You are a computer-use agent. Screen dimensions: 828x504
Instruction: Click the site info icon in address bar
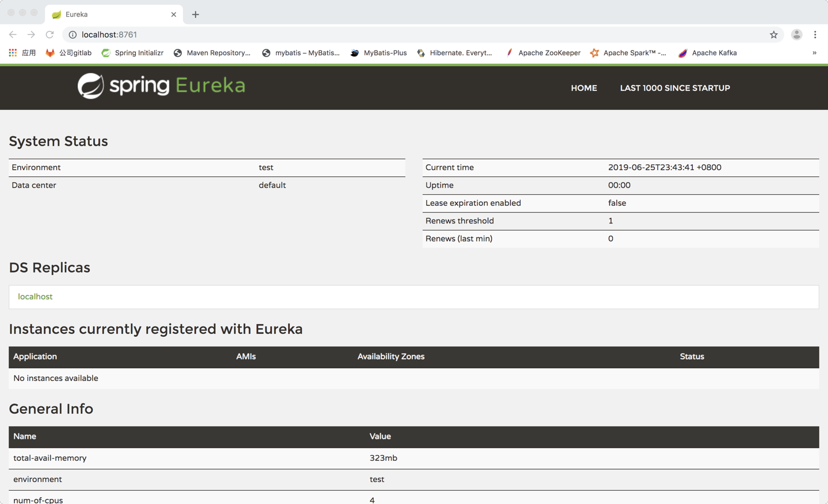72,35
